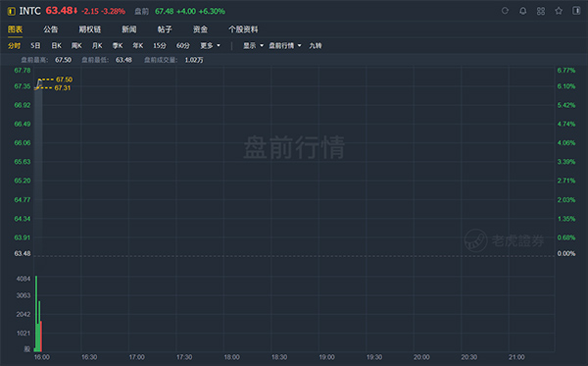Open the 个股资料 tab
The width and height of the screenshot is (588, 366).
click(243, 29)
